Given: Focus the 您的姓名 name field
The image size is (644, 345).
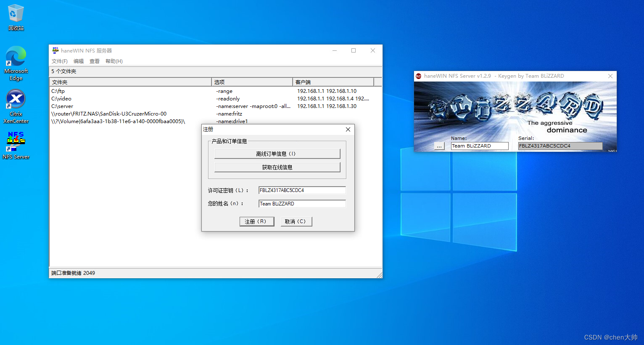Looking at the screenshot, I should click(302, 204).
